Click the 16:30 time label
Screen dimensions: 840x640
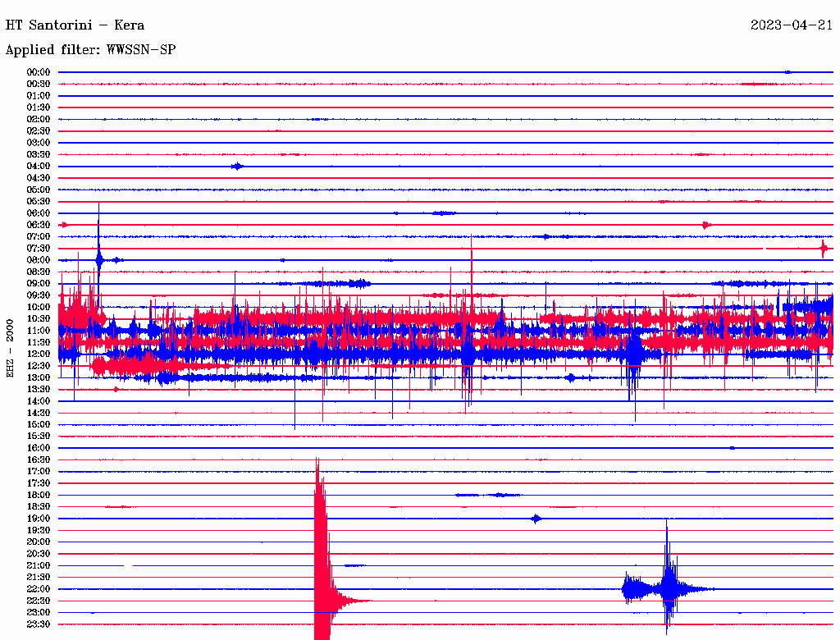click(39, 460)
